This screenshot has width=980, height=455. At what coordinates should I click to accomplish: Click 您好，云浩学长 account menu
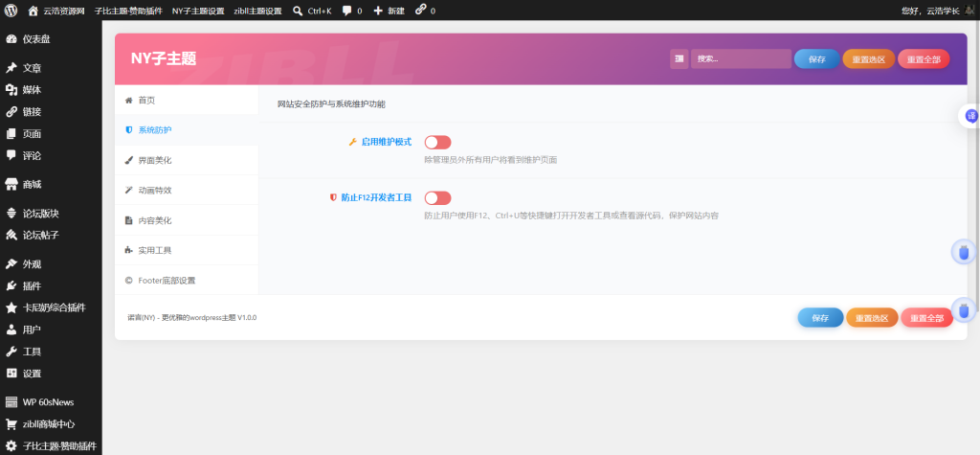coord(930,11)
